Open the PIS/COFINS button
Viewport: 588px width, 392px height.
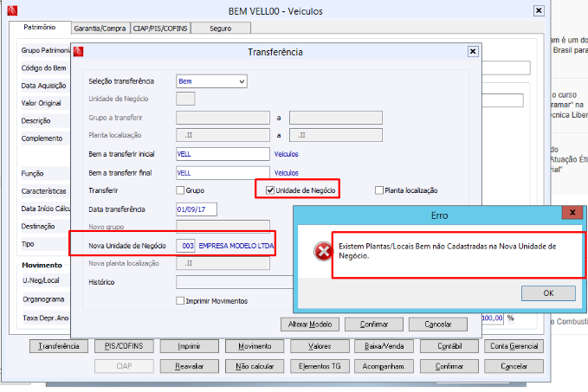pyautogui.click(x=124, y=346)
